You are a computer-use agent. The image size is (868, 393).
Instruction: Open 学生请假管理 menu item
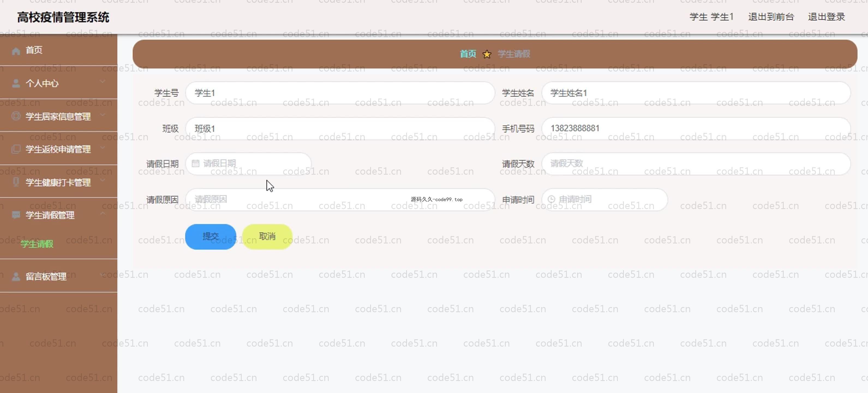coord(59,215)
